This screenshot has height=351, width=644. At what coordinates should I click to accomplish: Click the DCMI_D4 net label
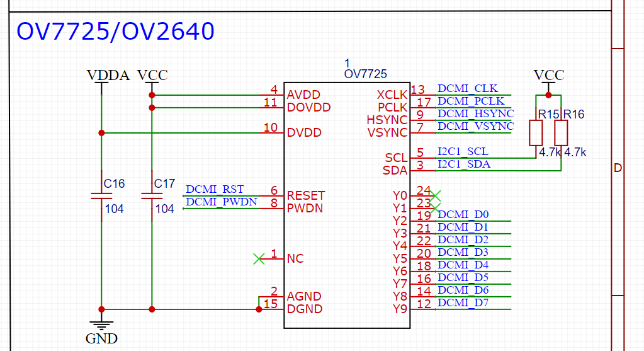point(463,265)
